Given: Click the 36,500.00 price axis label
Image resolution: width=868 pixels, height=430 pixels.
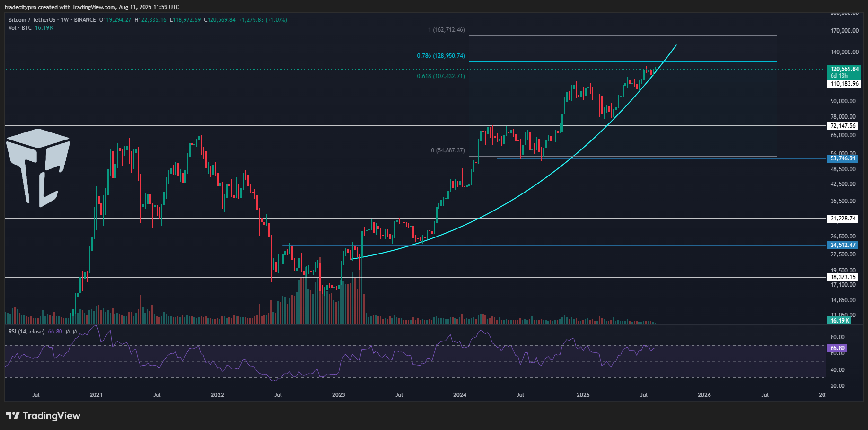Looking at the screenshot, I should coord(843,201).
